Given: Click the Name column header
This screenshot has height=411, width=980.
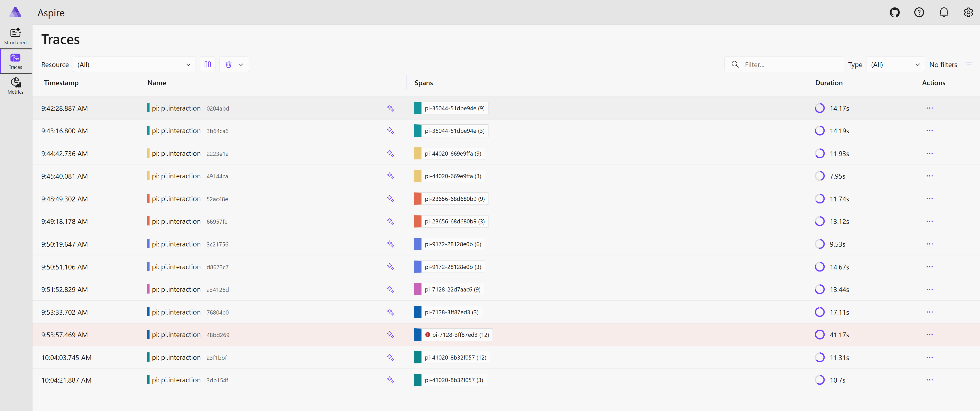Looking at the screenshot, I should [x=157, y=83].
